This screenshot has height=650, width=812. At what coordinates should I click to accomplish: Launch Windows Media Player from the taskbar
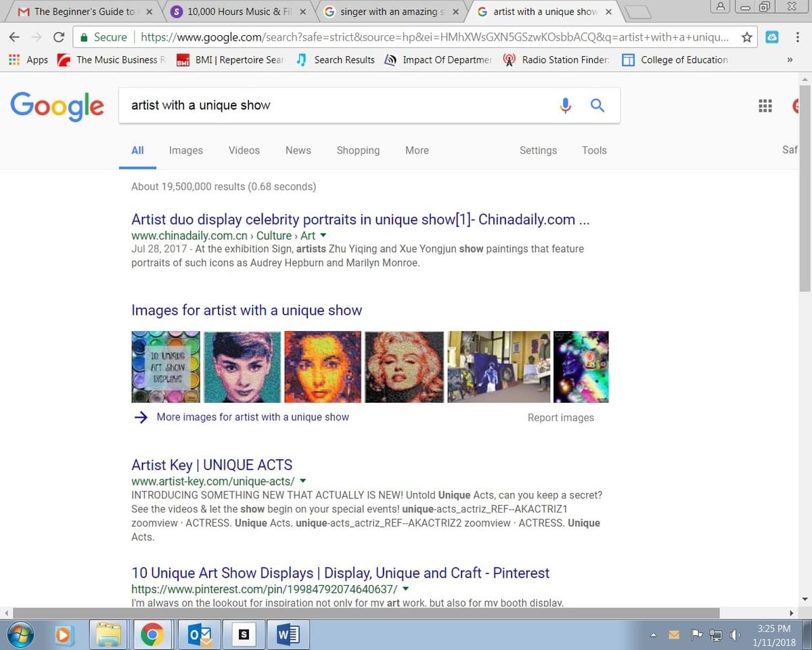(63, 634)
